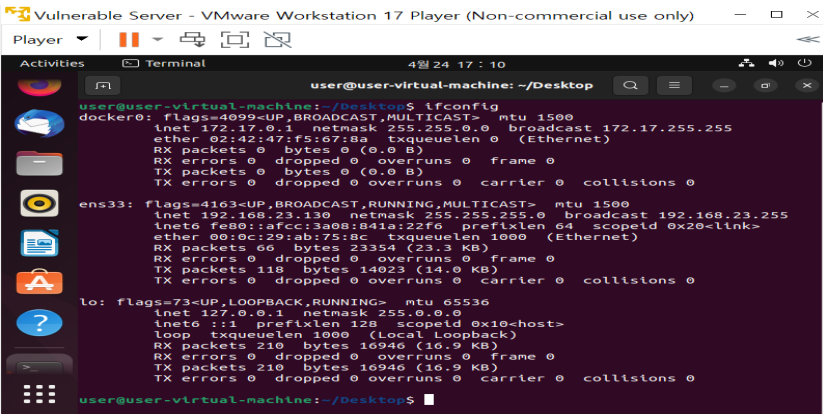
Task: Click 'TX packets 118' line
Action: 325,270
